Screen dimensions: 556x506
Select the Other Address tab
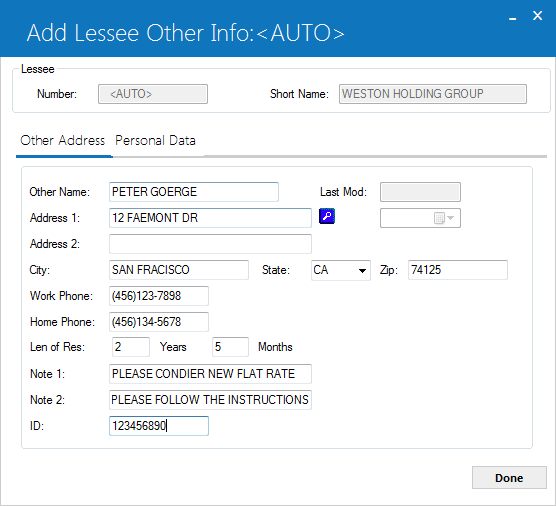tap(63, 141)
